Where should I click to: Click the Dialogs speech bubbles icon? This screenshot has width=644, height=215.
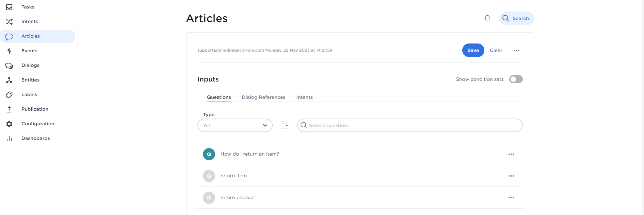[9, 66]
